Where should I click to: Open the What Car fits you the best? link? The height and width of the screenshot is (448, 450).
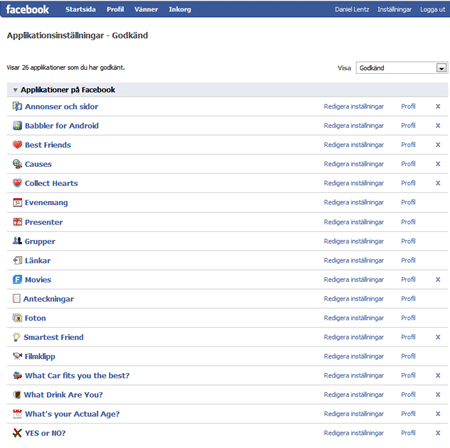(x=77, y=376)
